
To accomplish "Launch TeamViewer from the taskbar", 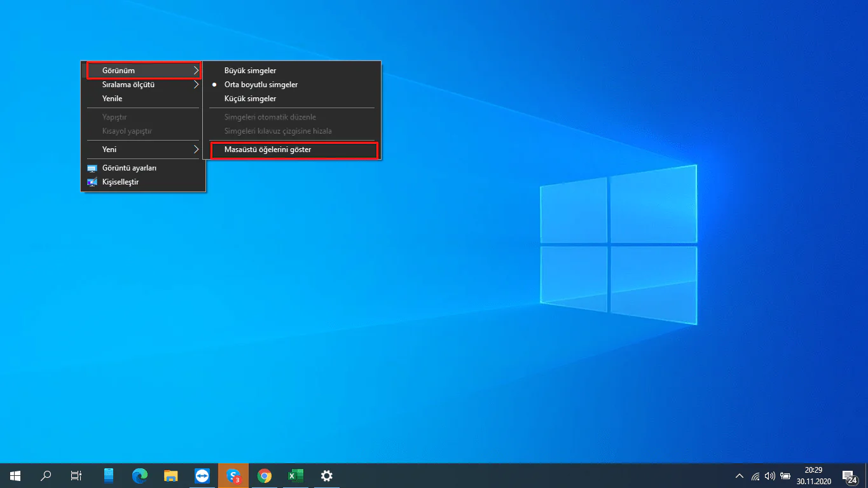I will [x=202, y=475].
